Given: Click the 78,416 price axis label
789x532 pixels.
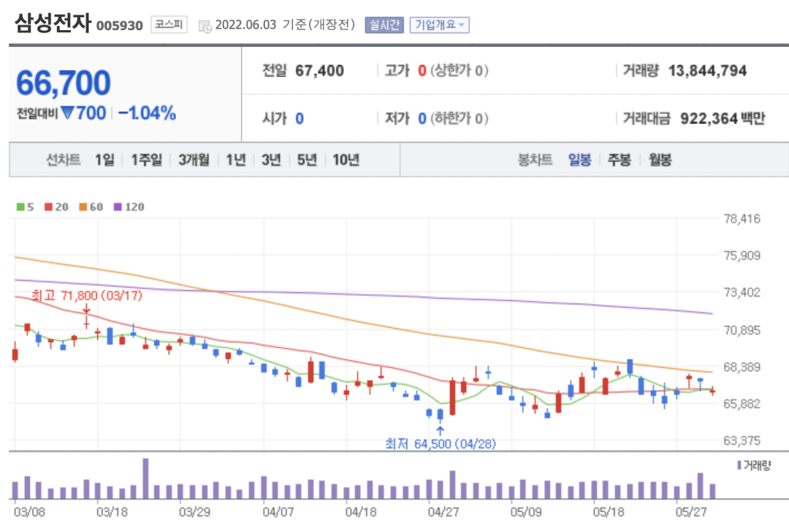Looking at the screenshot, I should point(742,219).
